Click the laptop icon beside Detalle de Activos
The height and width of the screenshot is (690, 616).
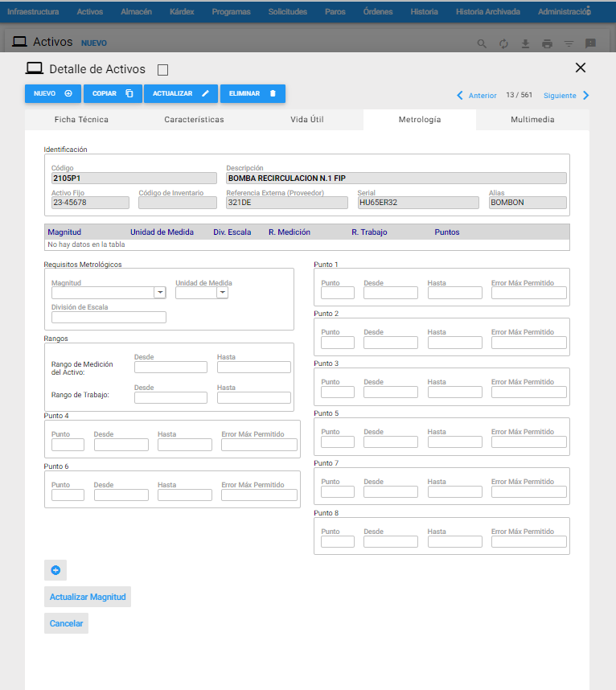(35, 68)
